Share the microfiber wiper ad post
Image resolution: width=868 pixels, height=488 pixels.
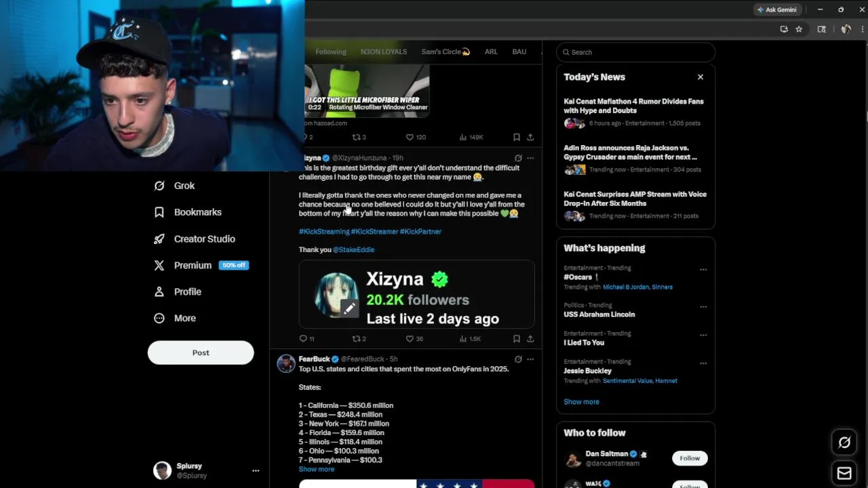coord(530,137)
